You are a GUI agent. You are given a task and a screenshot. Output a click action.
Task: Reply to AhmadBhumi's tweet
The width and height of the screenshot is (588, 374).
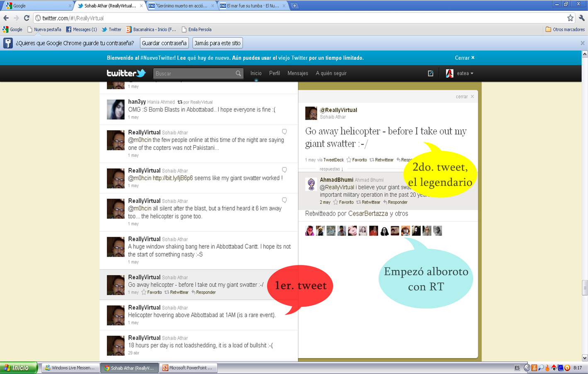[x=395, y=202]
